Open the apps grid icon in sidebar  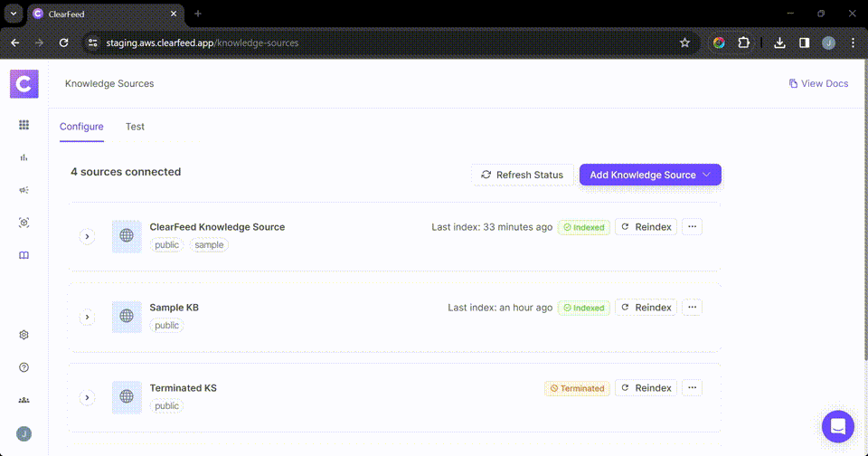(x=24, y=125)
